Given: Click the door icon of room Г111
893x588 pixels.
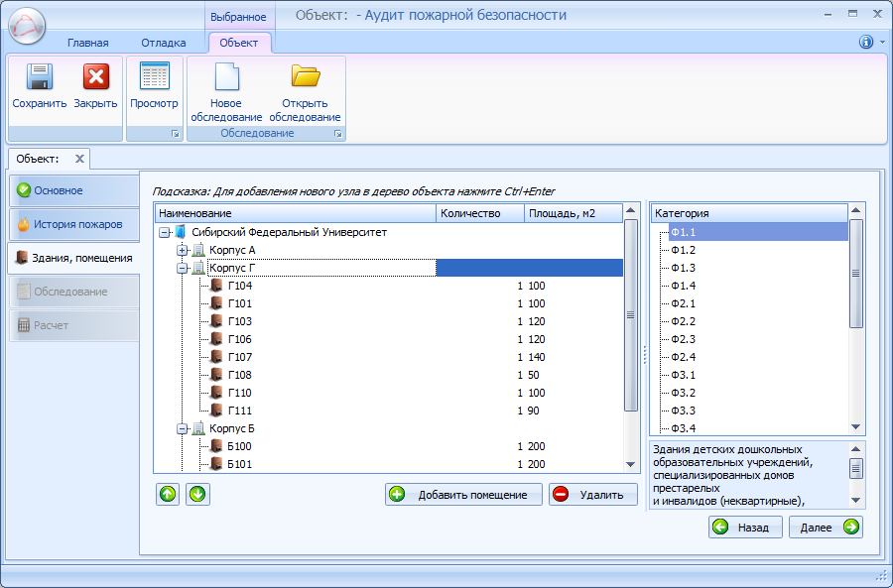Looking at the screenshot, I should tap(216, 411).
